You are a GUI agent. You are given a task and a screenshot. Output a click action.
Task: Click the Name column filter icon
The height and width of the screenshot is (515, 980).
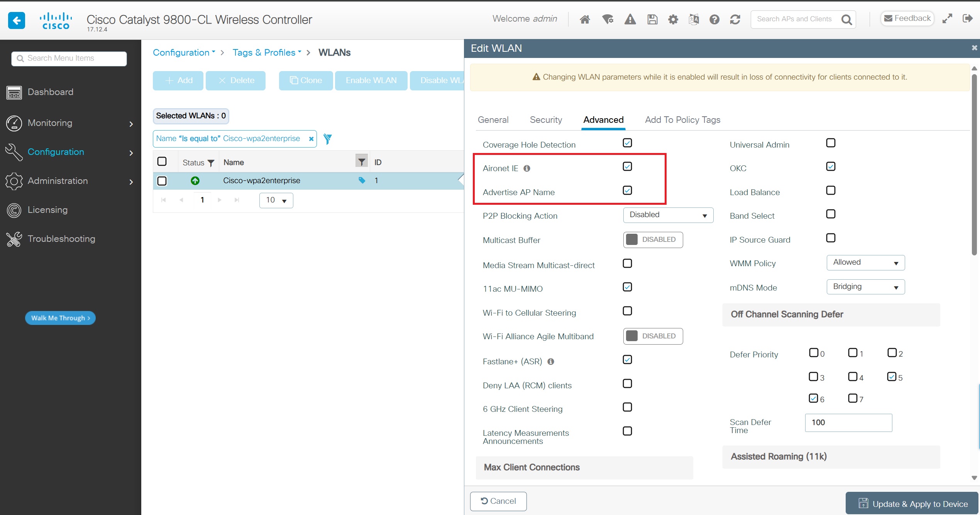(x=361, y=161)
